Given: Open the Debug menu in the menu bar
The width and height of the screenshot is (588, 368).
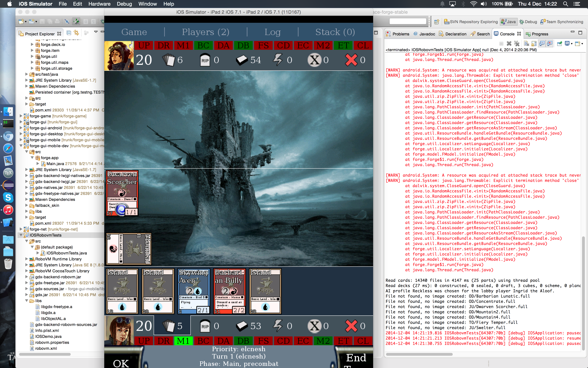Looking at the screenshot, I should pyautogui.click(x=124, y=4).
